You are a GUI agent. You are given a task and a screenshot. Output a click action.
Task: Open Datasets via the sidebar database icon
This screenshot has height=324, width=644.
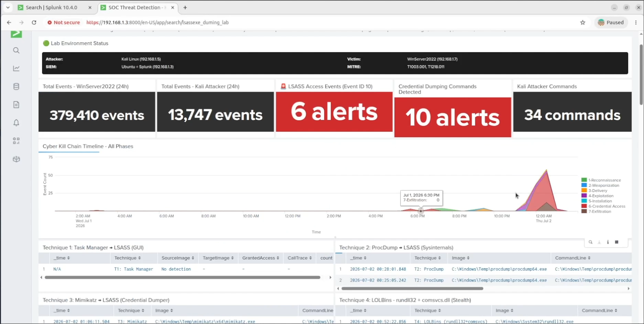[16, 87]
